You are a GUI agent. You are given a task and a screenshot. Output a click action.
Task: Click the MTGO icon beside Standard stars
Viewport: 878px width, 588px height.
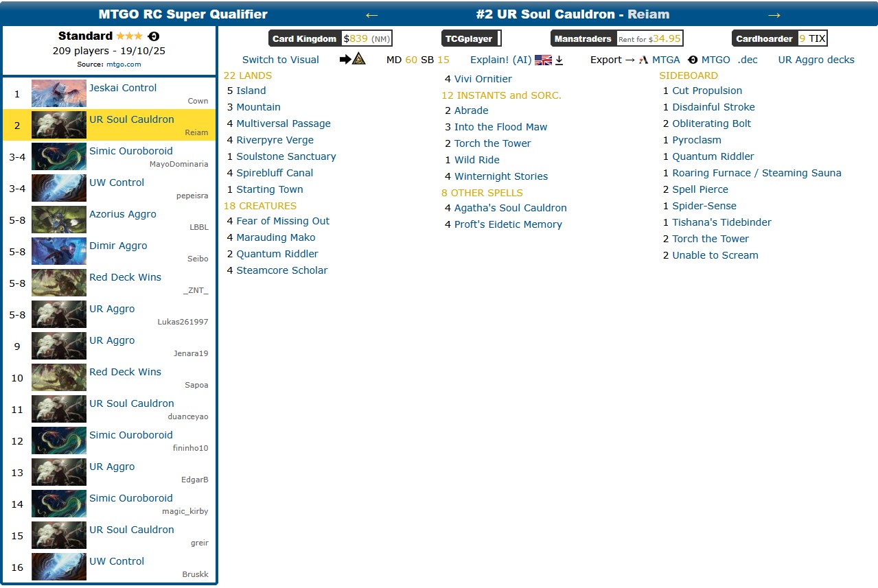154,36
